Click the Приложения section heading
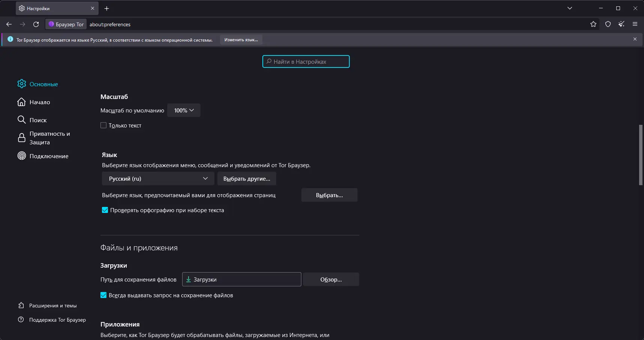This screenshot has height=340, width=644. coord(120,324)
